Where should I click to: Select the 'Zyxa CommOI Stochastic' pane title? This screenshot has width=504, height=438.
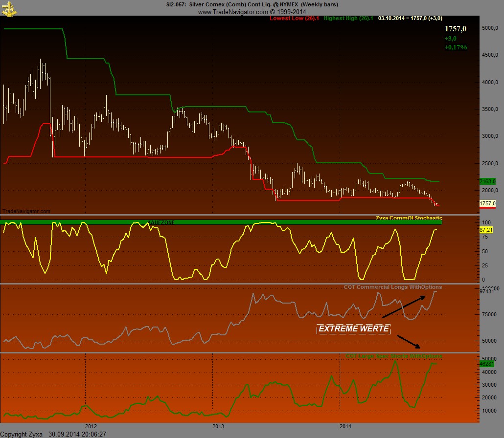pyautogui.click(x=409, y=218)
